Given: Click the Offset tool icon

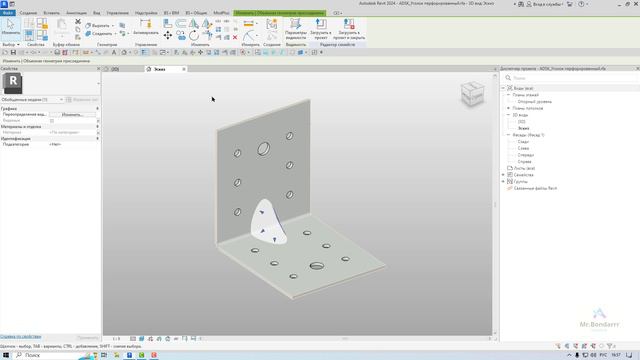Looking at the screenshot, I should coord(181,24).
